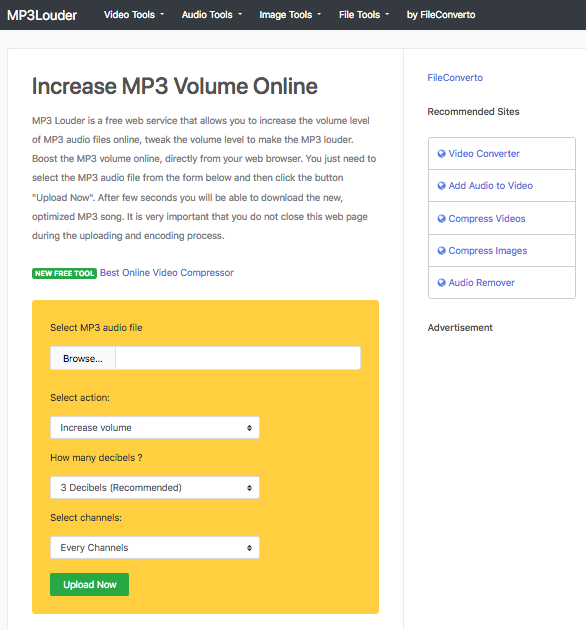This screenshot has height=630, width=586.
Task: Go to the MP3Louder home logo
Action: tap(42, 15)
